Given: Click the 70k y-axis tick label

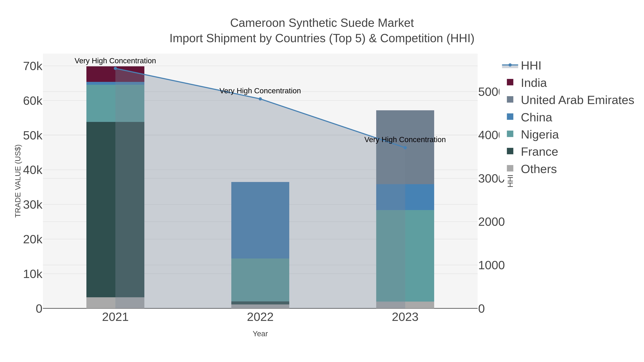Looking at the screenshot, I should point(33,67).
